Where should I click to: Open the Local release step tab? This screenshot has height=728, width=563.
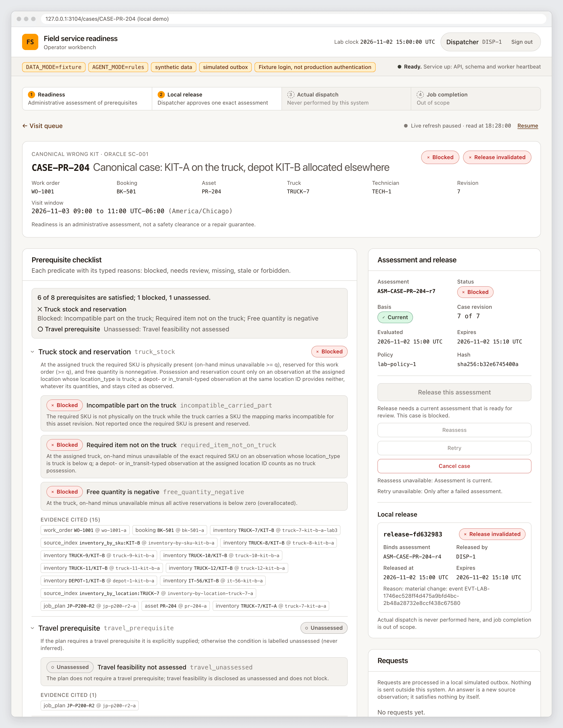pos(217,99)
